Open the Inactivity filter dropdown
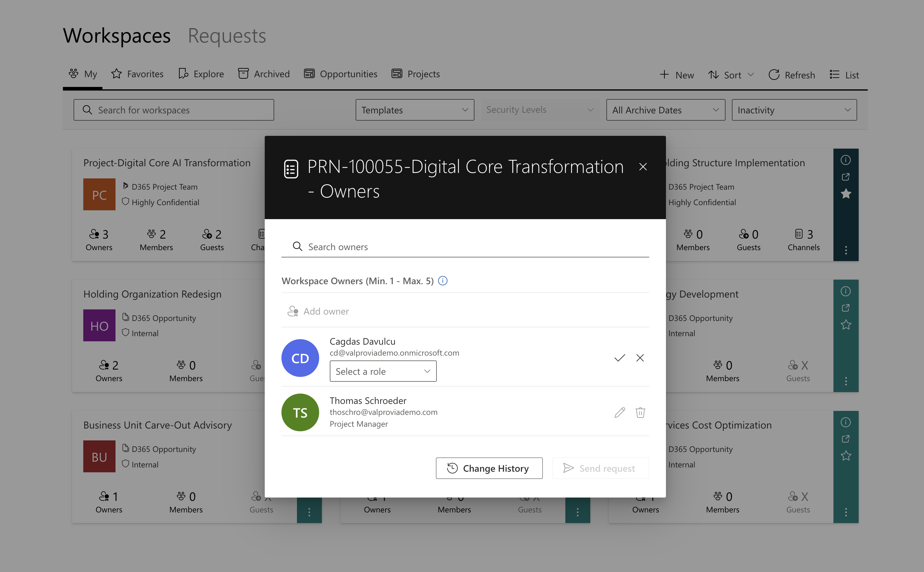Image resolution: width=924 pixels, height=572 pixels. (794, 110)
